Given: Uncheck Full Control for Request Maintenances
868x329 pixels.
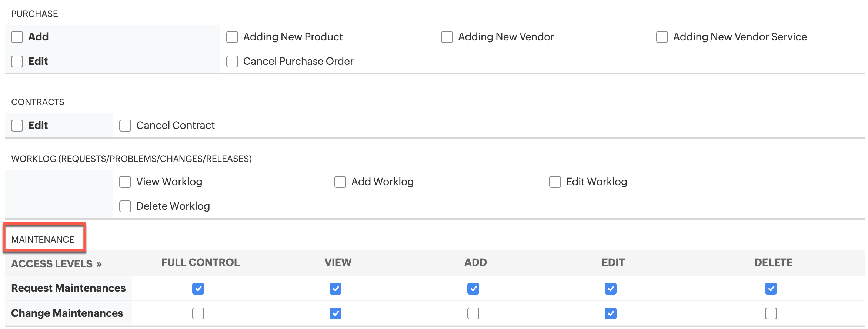Looking at the screenshot, I should pyautogui.click(x=198, y=289).
